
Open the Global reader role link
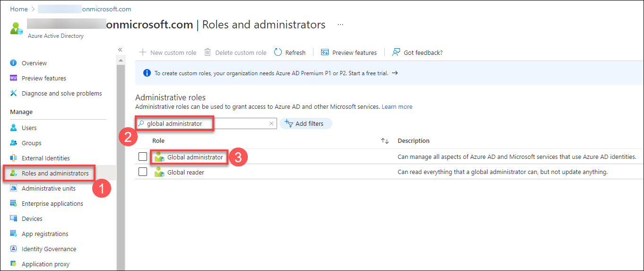click(186, 172)
